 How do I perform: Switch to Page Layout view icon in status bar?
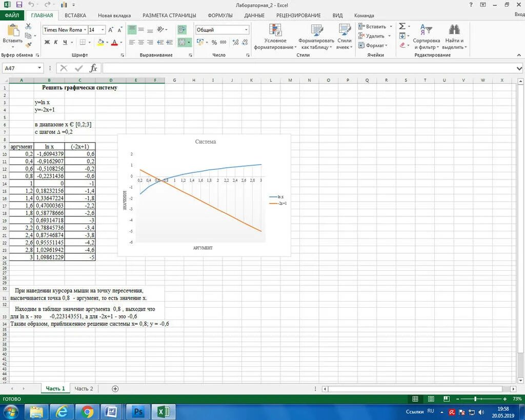coord(431,399)
